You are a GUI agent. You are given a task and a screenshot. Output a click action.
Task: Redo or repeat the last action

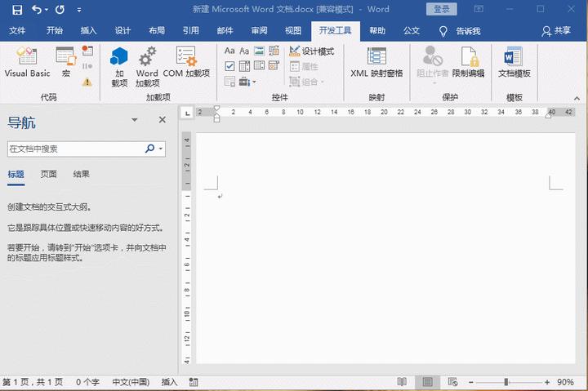point(60,9)
